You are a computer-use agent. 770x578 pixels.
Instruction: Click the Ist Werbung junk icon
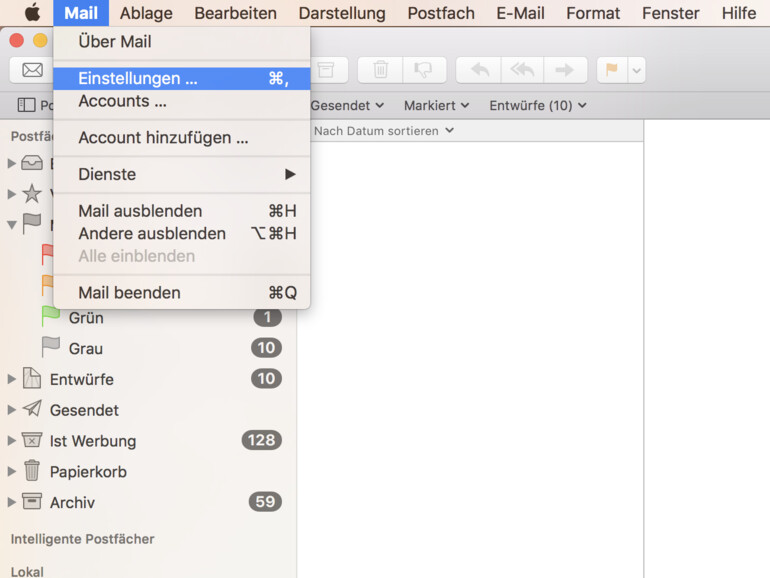32,440
